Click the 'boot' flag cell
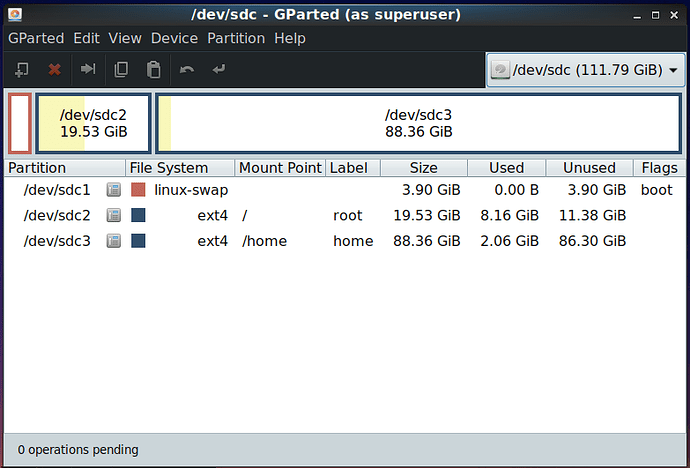Screen dimensions: 690x468 [x=657, y=190]
